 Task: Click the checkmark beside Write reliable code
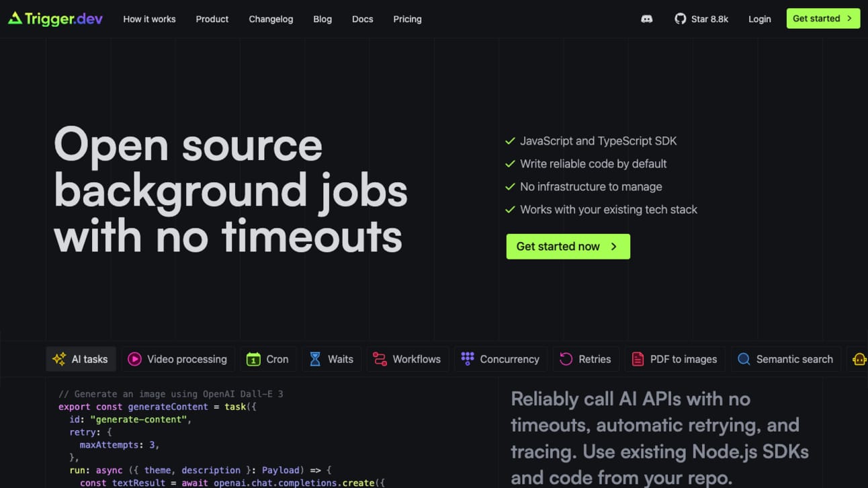point(510,164)
